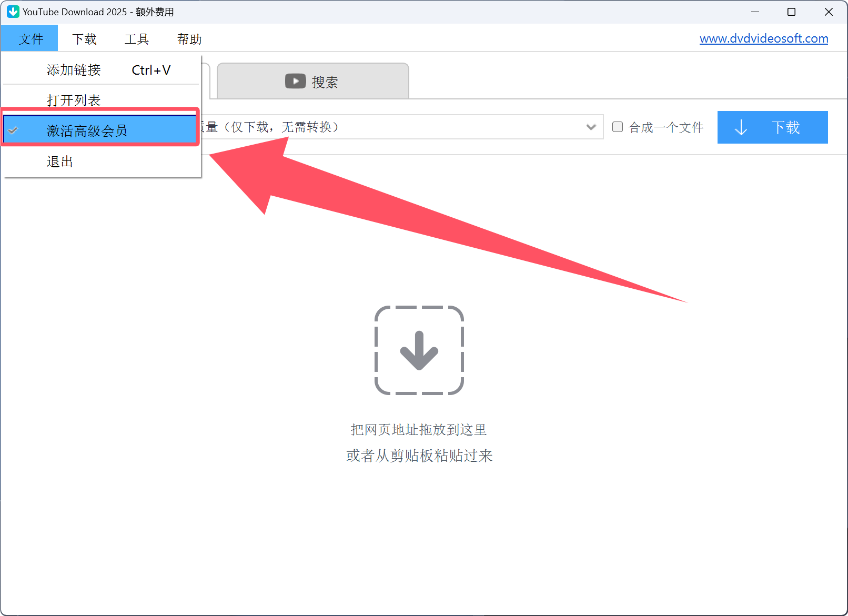
Task: Close the YouTube Download window
Action: [x=829, y=12]
